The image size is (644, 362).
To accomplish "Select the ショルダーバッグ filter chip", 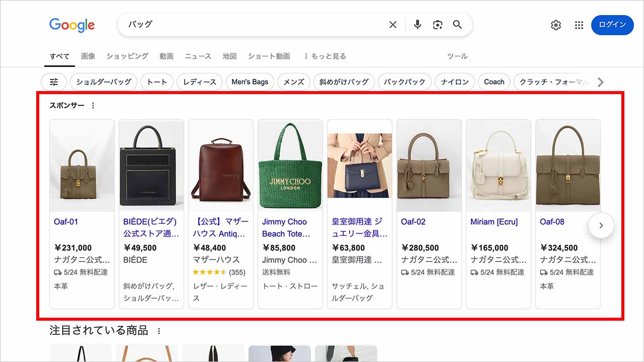I will click(104, 82).
